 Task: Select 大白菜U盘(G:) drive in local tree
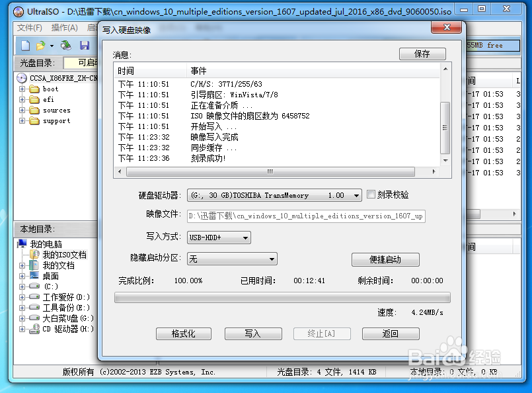click(68, 318)
